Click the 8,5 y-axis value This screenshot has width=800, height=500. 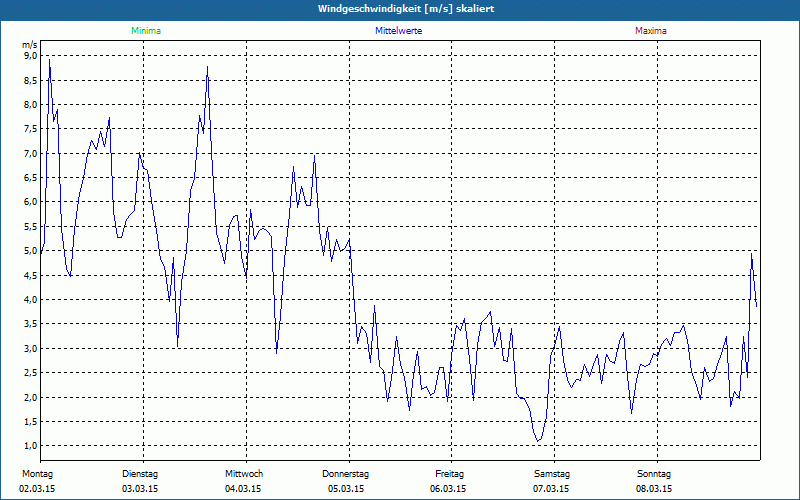pyautogui.click(x=31, y=80)
